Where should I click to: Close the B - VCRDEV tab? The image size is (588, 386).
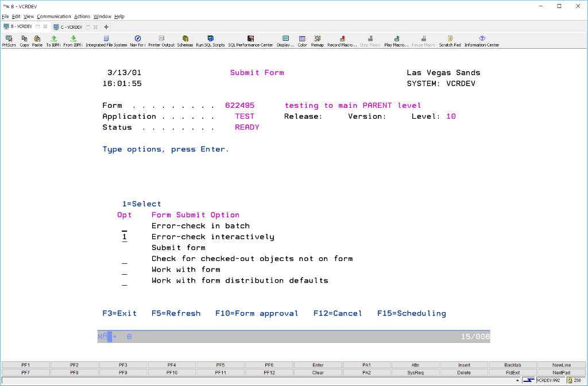pos(45,26)
